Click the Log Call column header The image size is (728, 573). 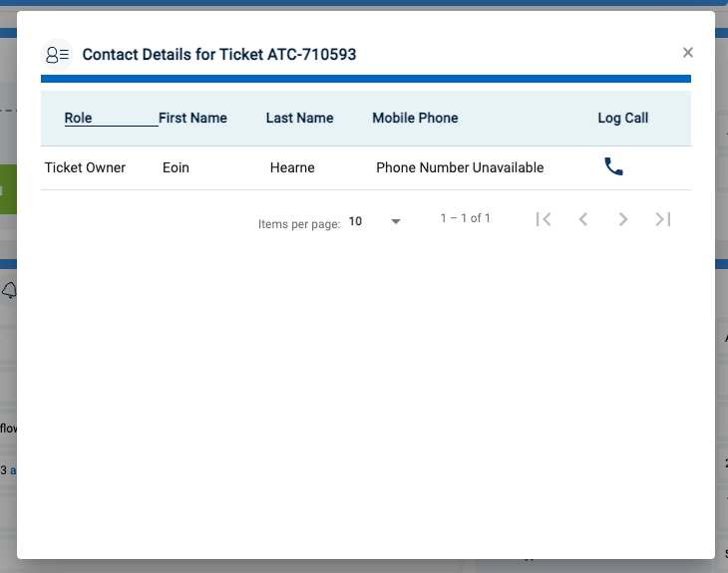click(x=622, y=118)
